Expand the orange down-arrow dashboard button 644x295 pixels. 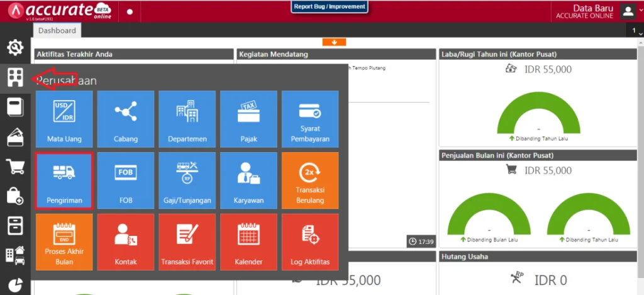pyautogui.click(x=335, y=42)
